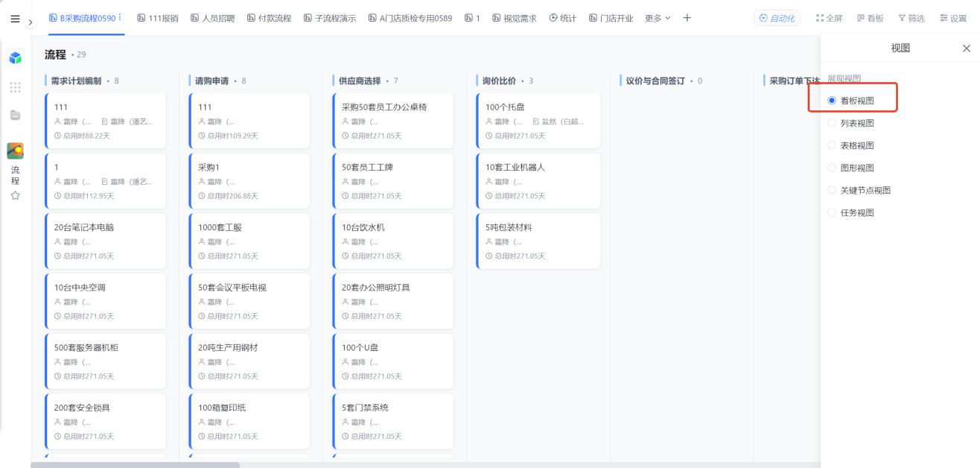The image size is (980, 468).
Task: Open the 500套服务器机柜 card
Action: click(106, 361)
